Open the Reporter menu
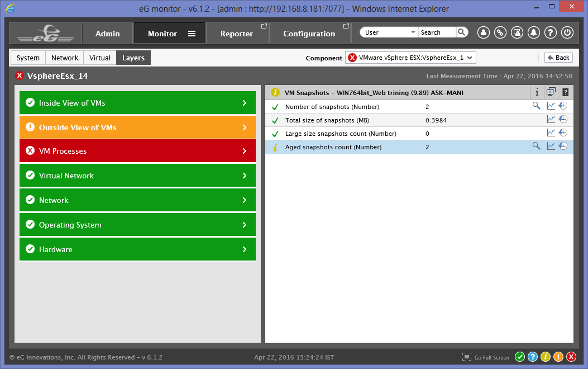588x369 pixels. coord(237,34)
